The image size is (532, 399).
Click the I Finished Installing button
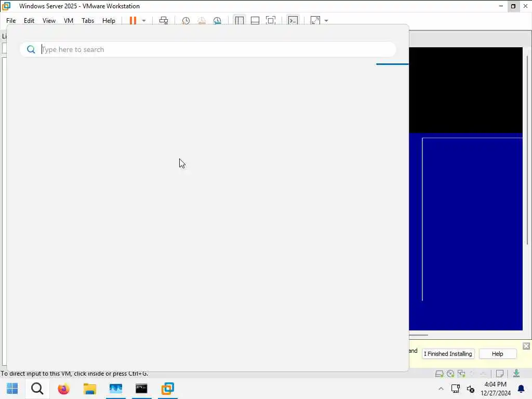(x=448, y=354)
